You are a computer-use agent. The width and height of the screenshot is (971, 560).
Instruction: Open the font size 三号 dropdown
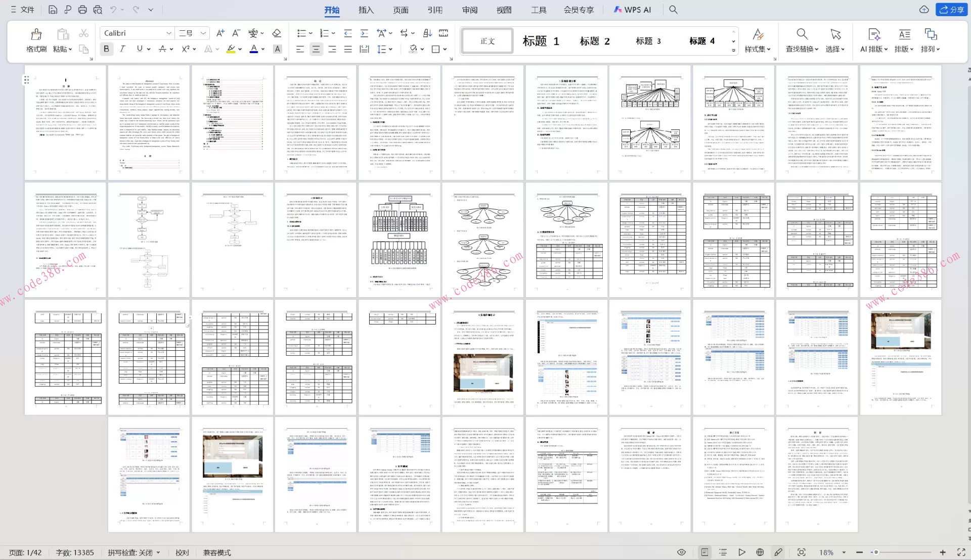pos(203,33)
